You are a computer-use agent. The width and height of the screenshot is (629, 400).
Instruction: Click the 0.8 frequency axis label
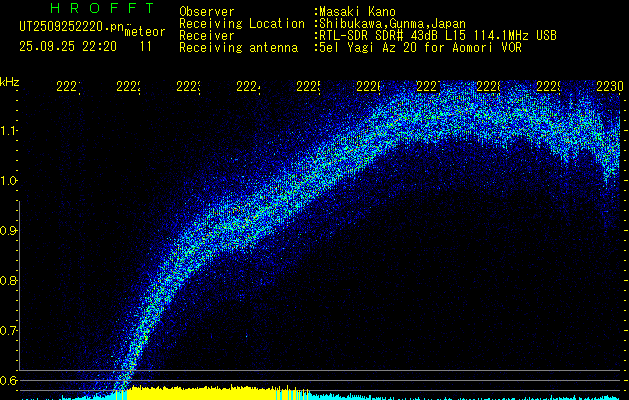tap(9, 280)
